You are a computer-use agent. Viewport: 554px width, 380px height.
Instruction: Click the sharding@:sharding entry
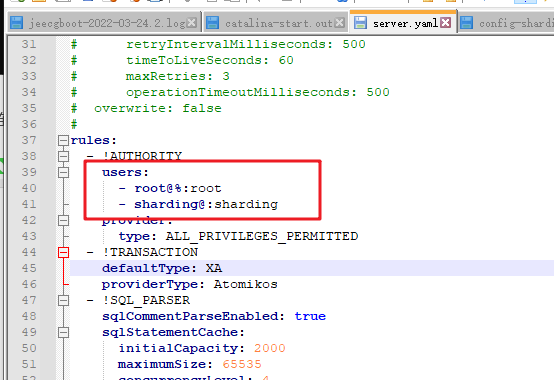point(206,204)
